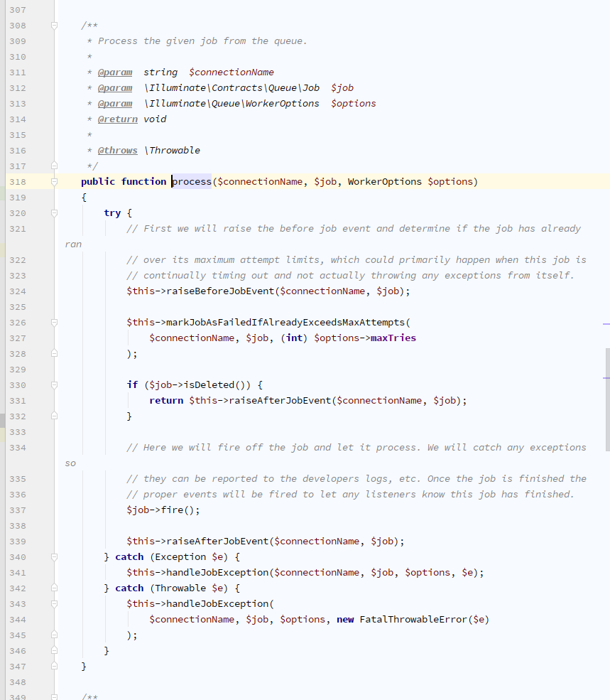Image resolution: width=610 pixels, height=700 pixels.
Task: Click 'isDeleted' method call
Action: coord(209,384)
